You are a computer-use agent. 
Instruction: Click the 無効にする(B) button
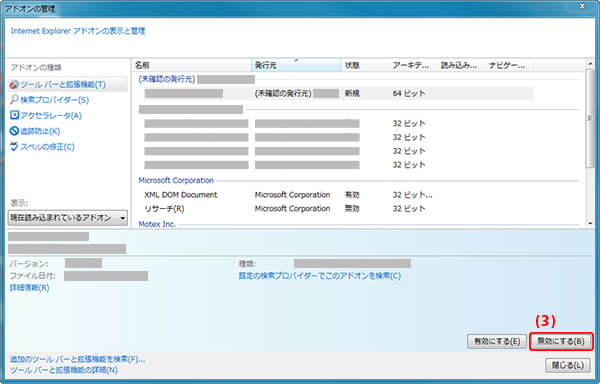pyautogui.click(x=561, y=341)
